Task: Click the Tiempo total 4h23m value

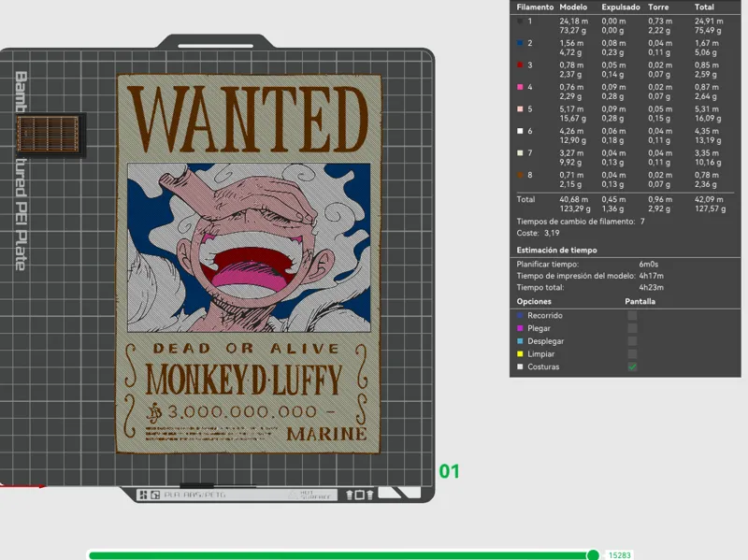Action: point(651,287)
